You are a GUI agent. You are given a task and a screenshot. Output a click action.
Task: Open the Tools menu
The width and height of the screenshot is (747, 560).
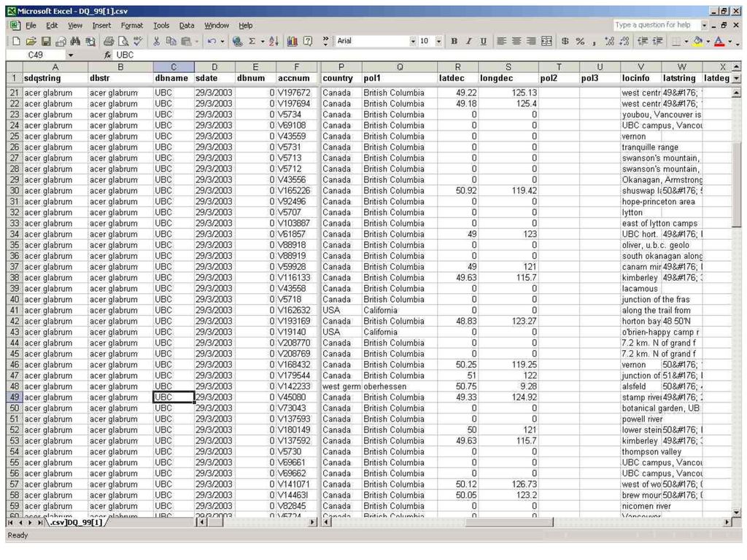coord(161,26)
